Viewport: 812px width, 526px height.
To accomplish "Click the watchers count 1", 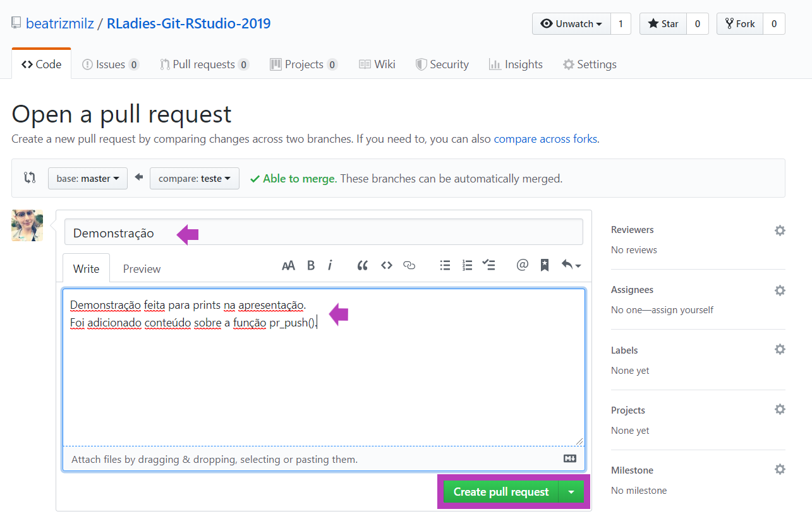I will tap(621, 24).
